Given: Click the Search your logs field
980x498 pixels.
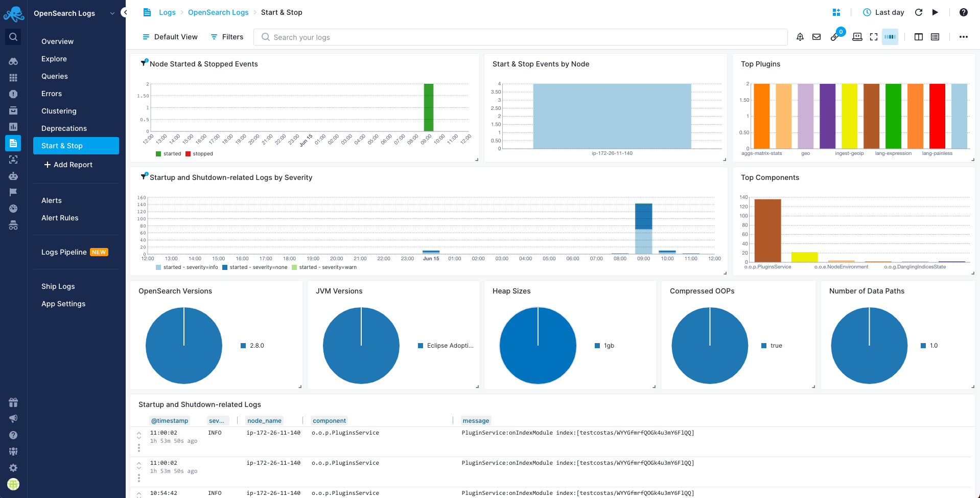Looking at the screenshot, I should pos(520,37).
